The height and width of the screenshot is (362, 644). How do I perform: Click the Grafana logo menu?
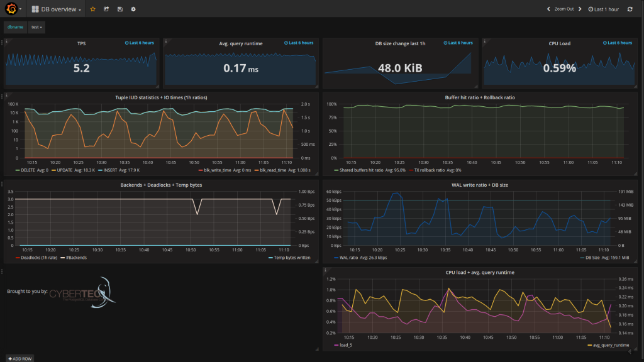[x=13, y=9]
